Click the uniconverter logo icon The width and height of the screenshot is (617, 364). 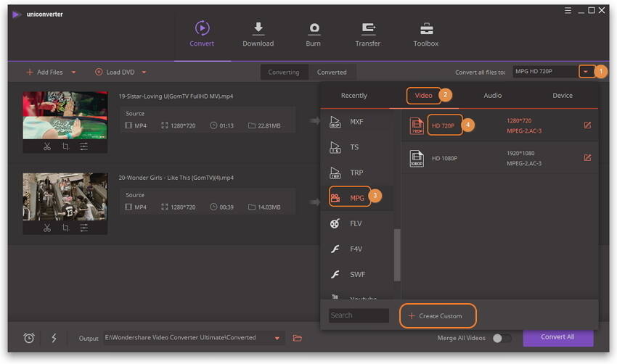pos(16,15)
